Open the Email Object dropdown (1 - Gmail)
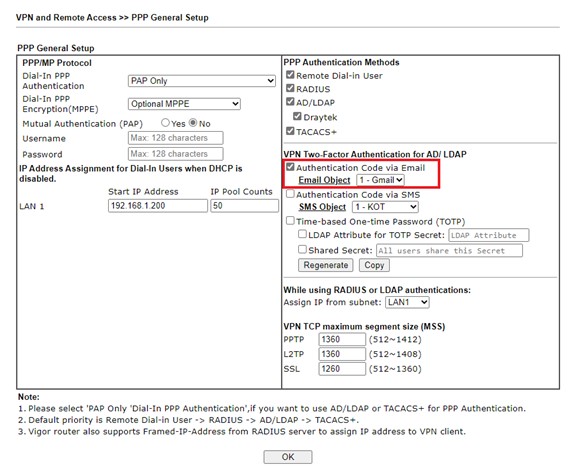Image resolution: width=576 pixels, height=467 pixels. pyautogui.click(x=380, y=180)
